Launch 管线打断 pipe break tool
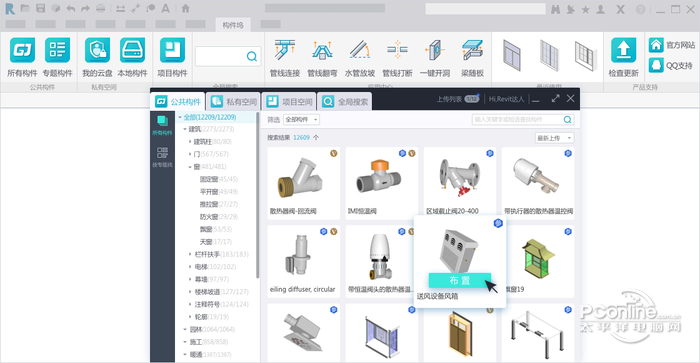Viewport: 700px width, 363px height. click(x=397, y=58)
